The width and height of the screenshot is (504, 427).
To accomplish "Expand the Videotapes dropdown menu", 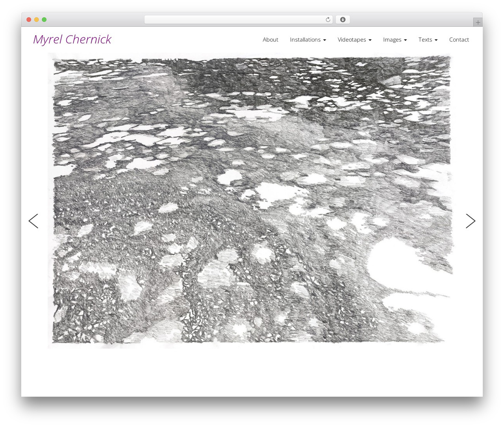I will [x=354, y=39].
